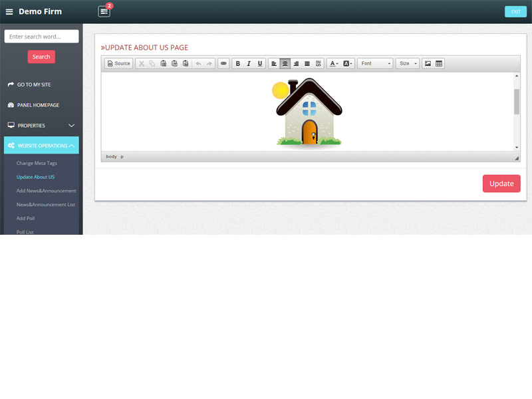Open the text color picker
Viewport: 532px width, 399px height.
(x=334, y=64)
